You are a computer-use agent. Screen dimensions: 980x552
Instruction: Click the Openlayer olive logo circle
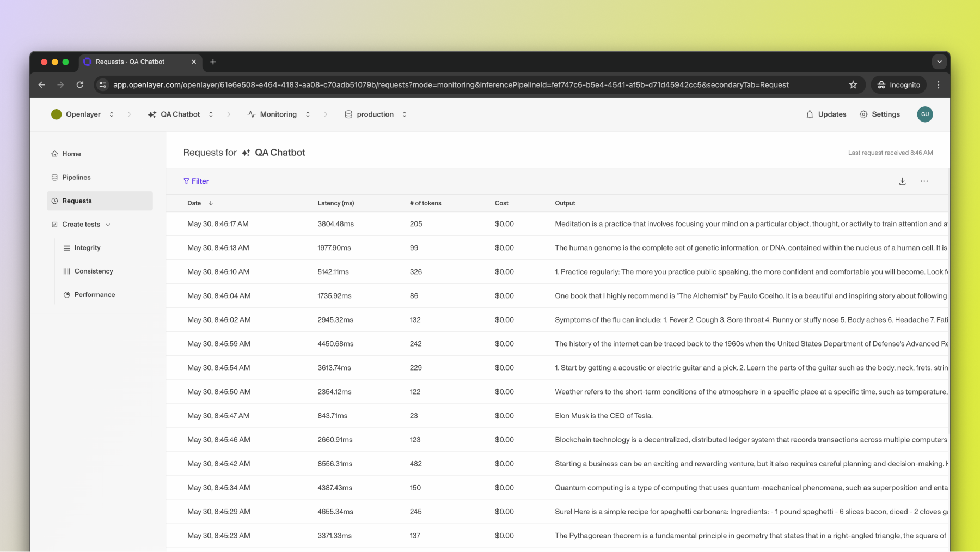[56, 114]
